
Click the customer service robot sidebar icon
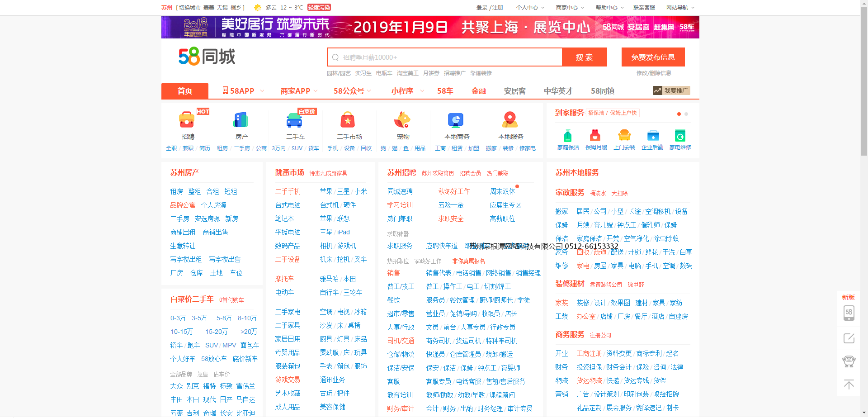(849, 361)
